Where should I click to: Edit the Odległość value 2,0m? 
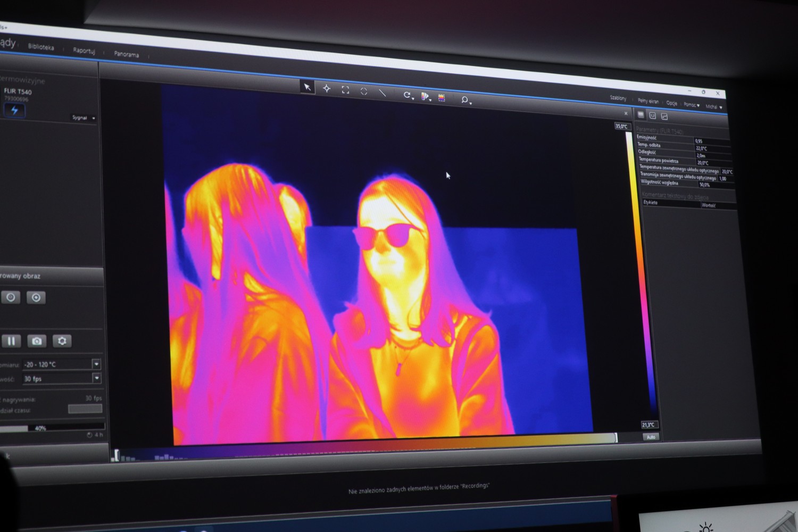(713, 155)
